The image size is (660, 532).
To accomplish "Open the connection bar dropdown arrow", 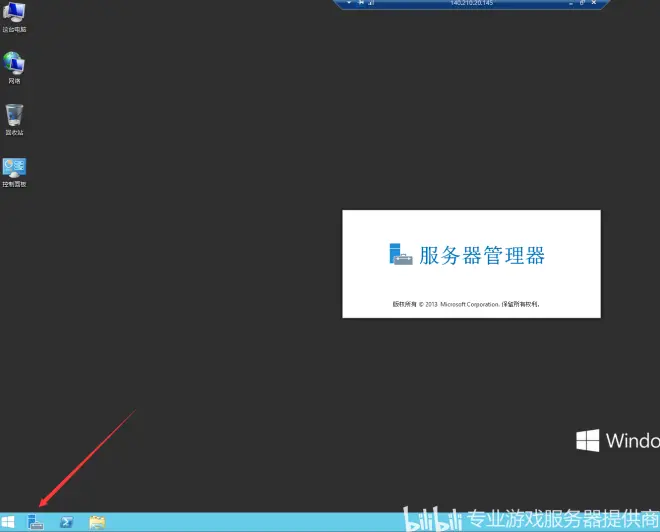I will [x=349, y=3].
